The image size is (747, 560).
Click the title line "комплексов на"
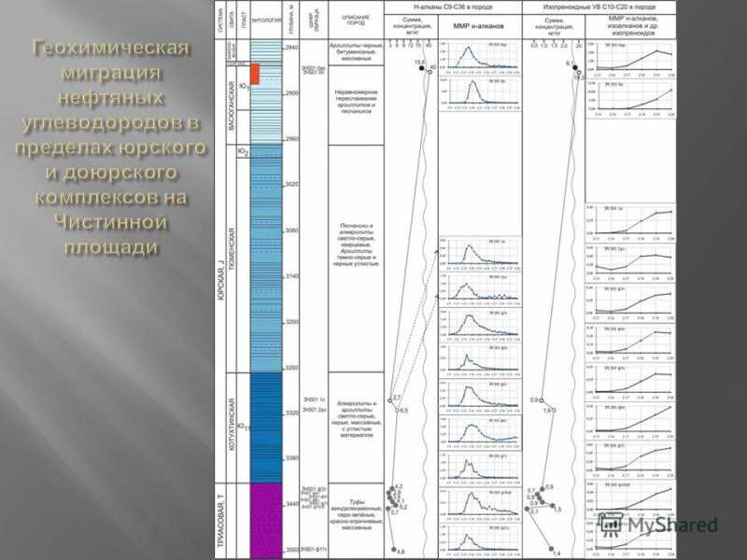point(110,197)
